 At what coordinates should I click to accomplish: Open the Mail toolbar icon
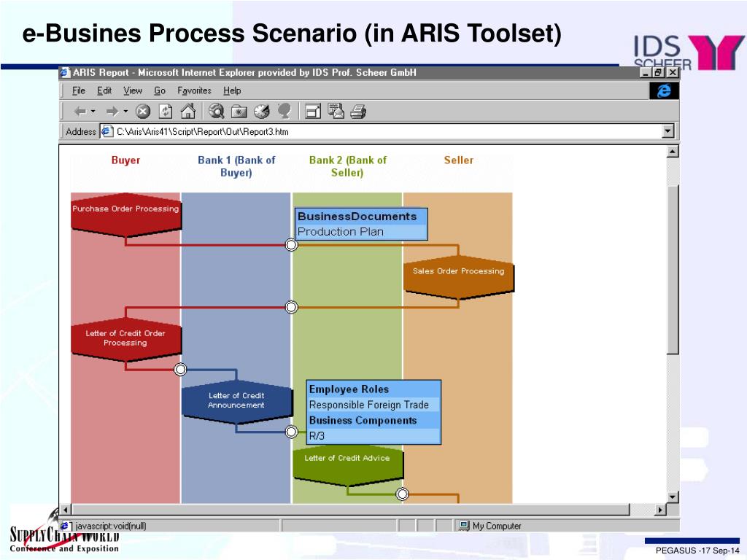tap(336, 112)
